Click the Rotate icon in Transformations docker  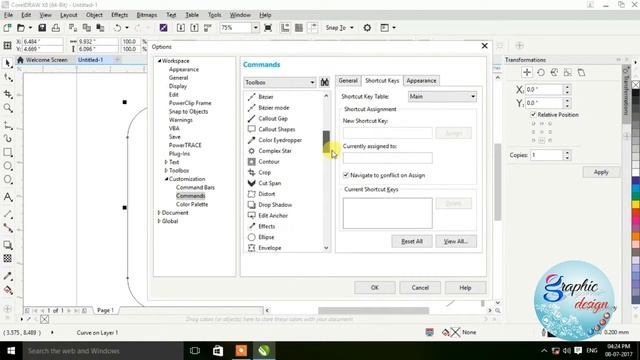541,73
